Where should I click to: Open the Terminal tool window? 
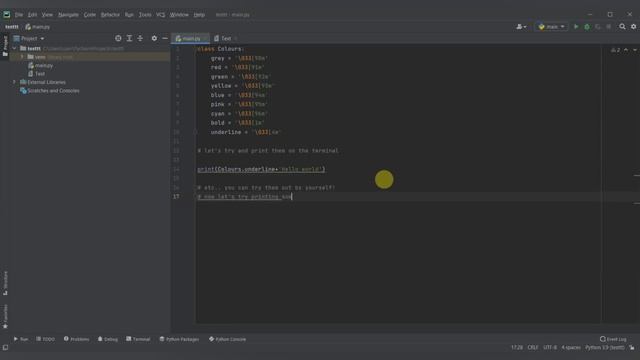pos(138,339)
